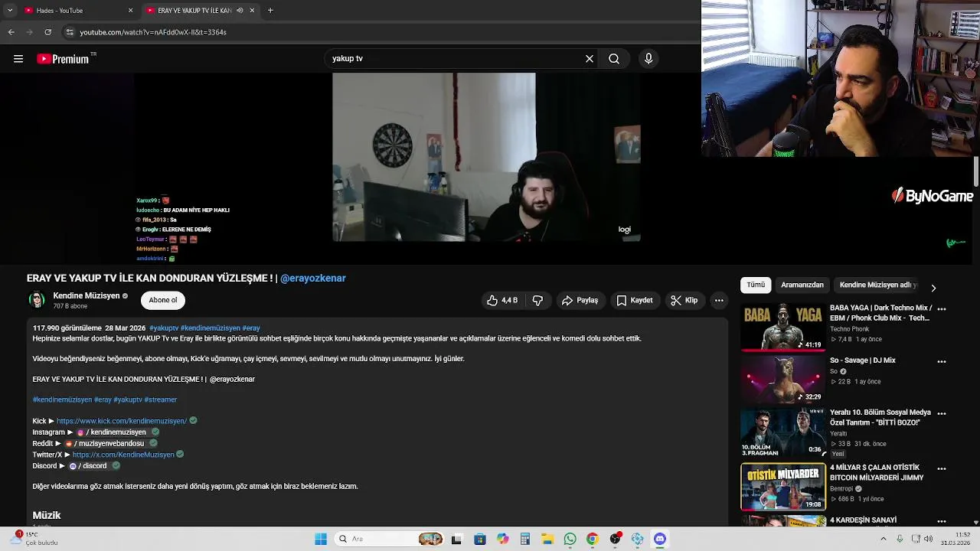Open the YouTube hamburger guide menu
Viewport: 980px width, 551px height.
(18, 59)
